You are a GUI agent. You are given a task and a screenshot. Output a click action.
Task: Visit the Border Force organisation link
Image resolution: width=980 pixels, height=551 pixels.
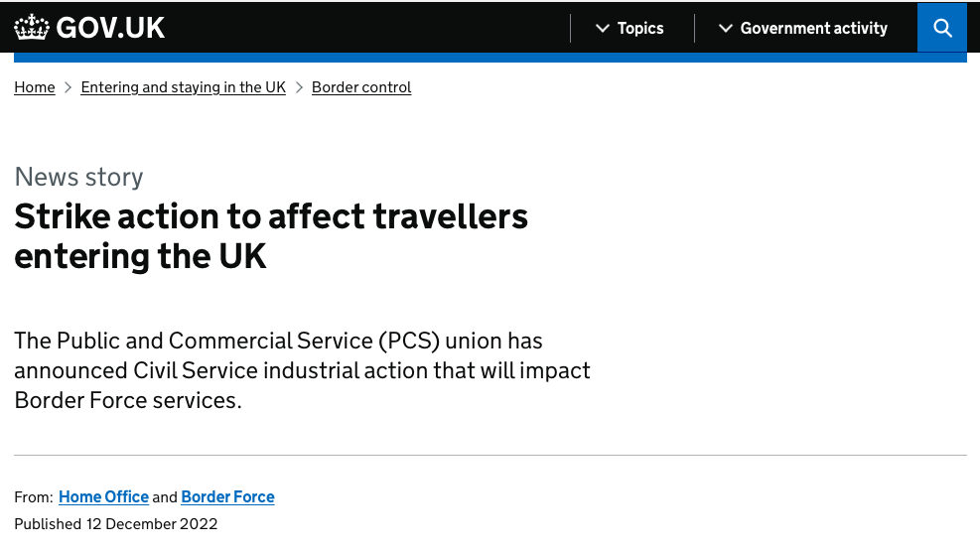click(x=227, y=496)
